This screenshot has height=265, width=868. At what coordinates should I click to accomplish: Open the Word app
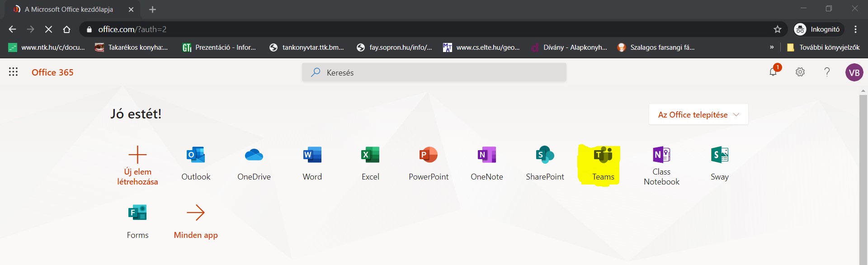point(312,163)
